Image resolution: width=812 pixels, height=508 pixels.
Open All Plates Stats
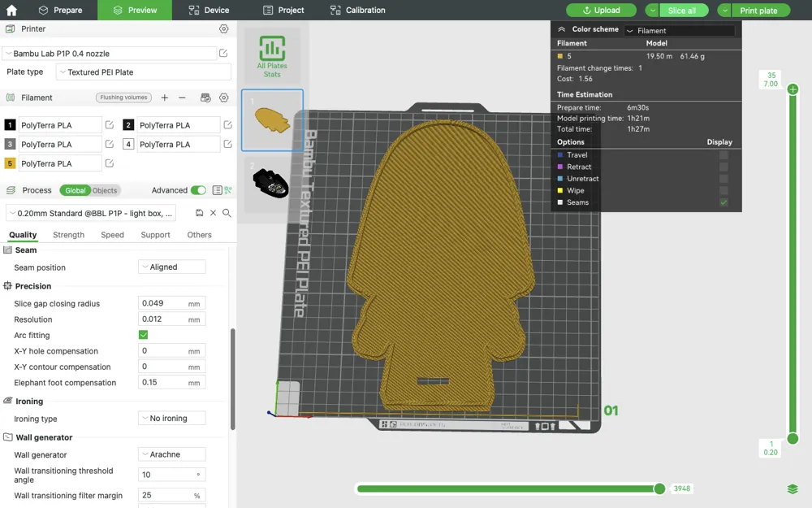coord(272,57)
